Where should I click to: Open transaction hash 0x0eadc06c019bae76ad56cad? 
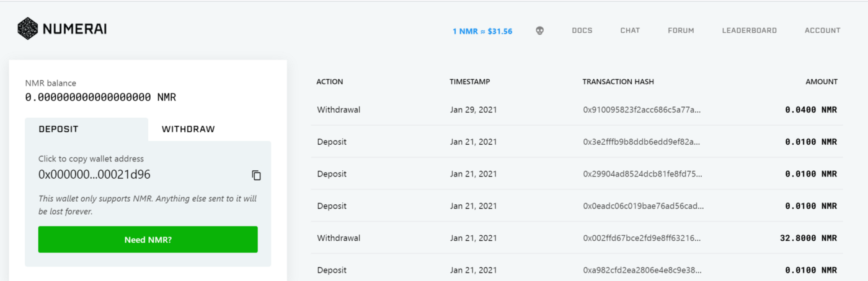643,206
